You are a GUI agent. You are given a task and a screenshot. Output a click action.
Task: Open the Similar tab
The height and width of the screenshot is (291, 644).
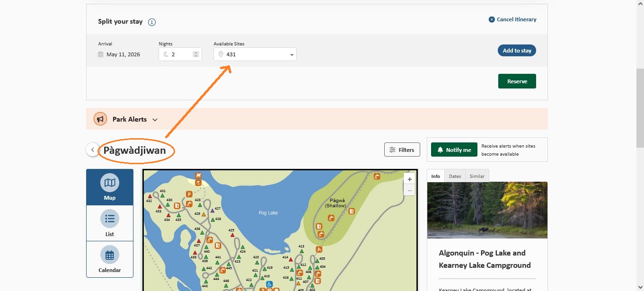coord(477,176)
